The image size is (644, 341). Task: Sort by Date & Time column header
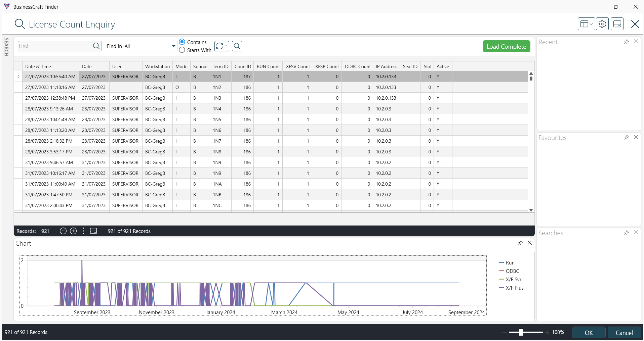51,66
